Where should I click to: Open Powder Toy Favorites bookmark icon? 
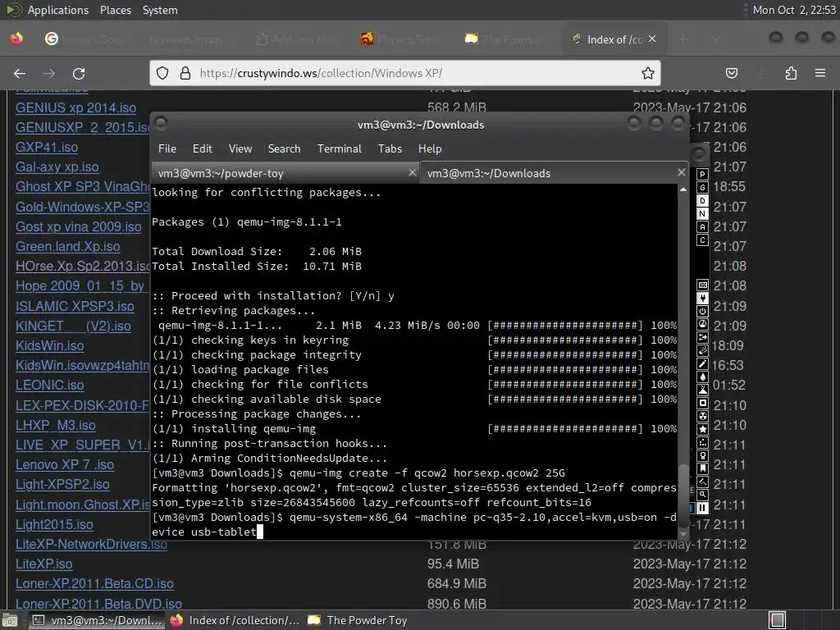point(702,468)
